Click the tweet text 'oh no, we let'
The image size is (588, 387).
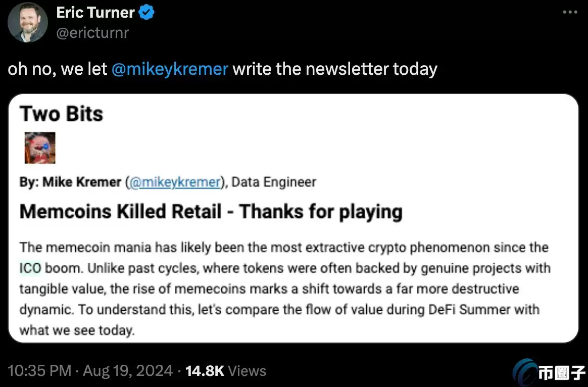[x=58, y=69]
